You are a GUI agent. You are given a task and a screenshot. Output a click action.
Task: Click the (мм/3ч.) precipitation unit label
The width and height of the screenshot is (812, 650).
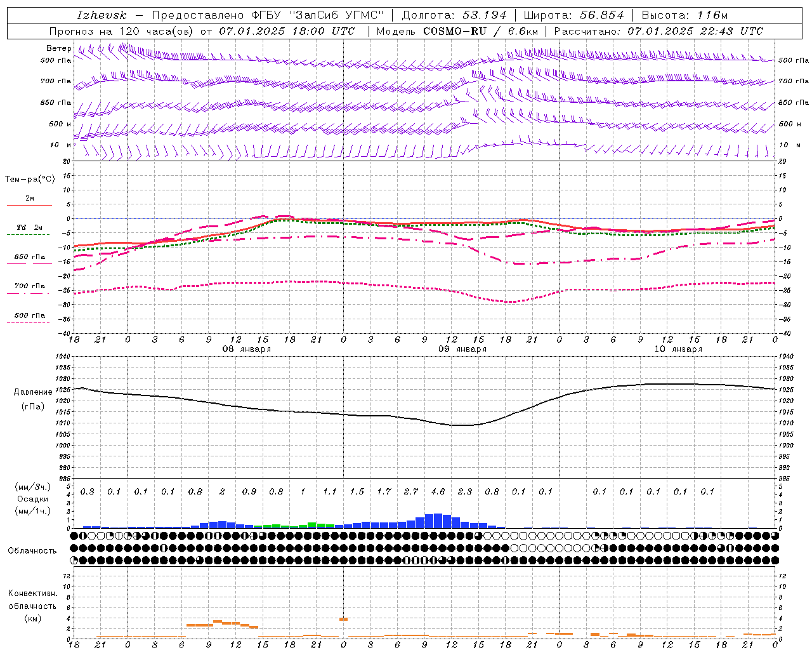[x=33, y=487]
